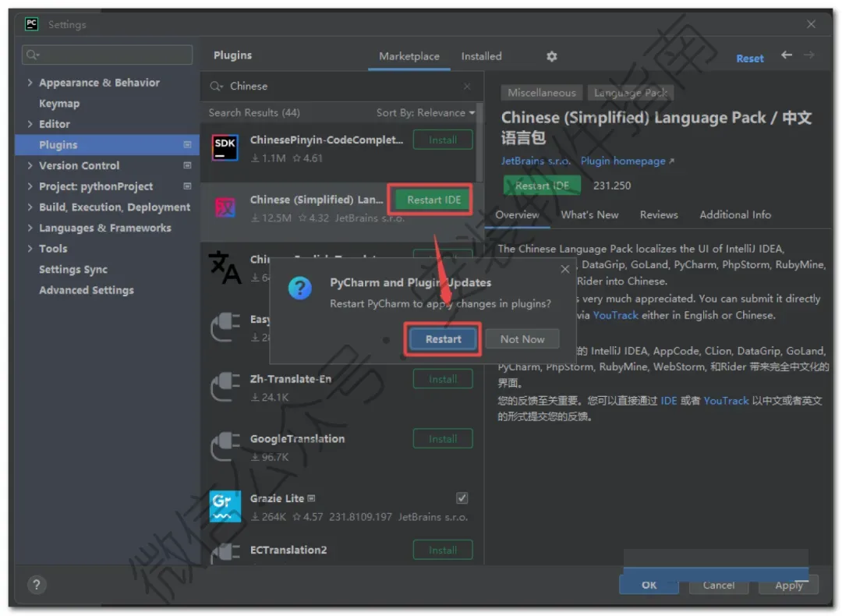Open the Sort By: Relevance dropdown
Viewport: 842px width, 616px height.
[x=426, y=113]
